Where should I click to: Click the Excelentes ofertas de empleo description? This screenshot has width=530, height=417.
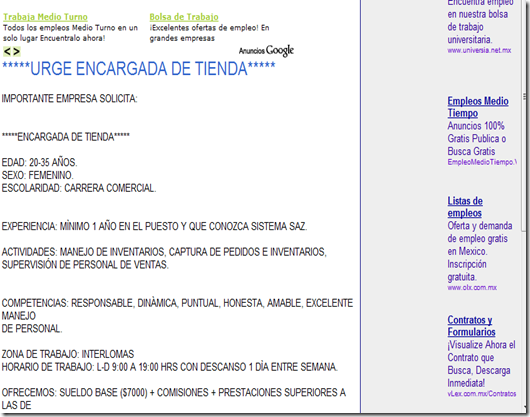(x=209, y=33)
